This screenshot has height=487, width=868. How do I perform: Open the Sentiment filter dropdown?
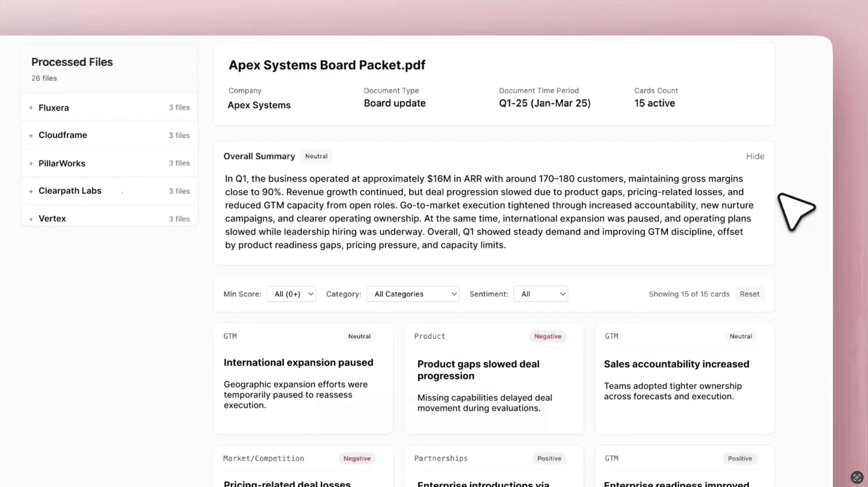click(x=540, y=294)
